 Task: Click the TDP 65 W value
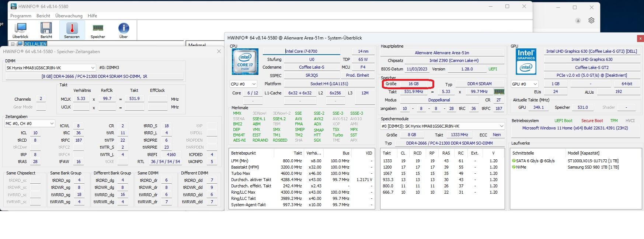(363, 59)
